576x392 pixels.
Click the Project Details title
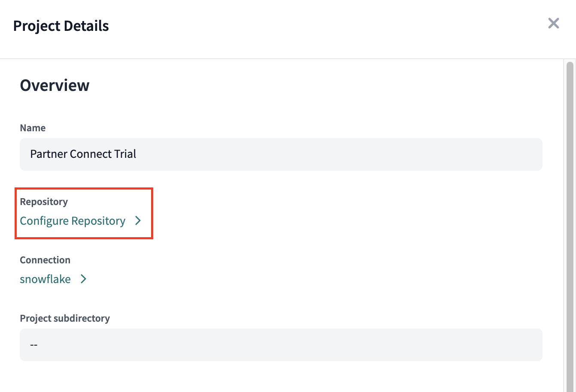pos(61,26)
